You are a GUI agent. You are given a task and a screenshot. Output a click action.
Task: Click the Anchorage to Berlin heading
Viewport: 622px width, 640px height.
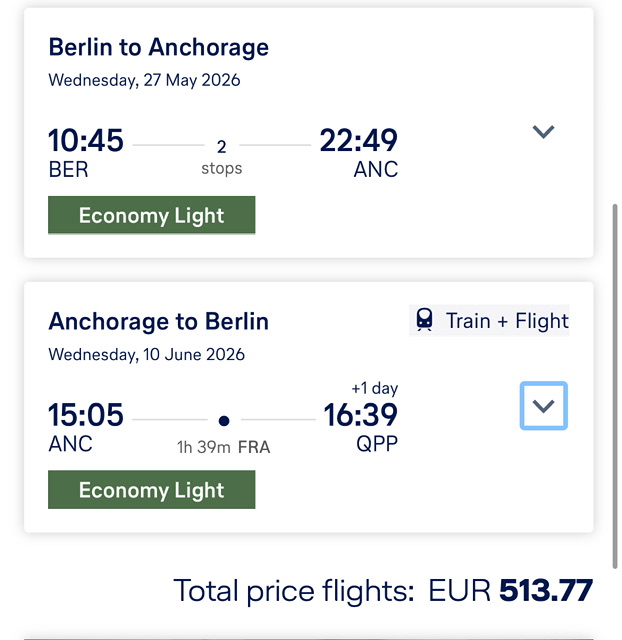click(159, 322)
